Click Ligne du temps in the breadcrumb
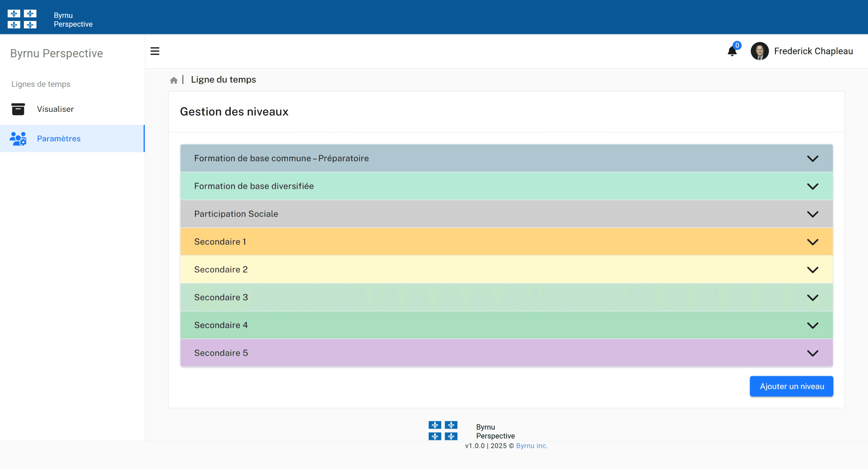 (x=223, y=79)
